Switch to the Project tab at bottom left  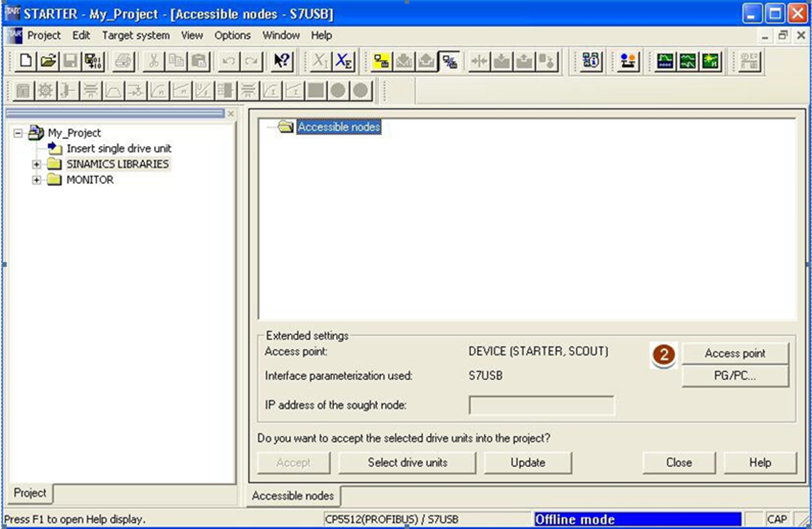[x=30, y=493]
